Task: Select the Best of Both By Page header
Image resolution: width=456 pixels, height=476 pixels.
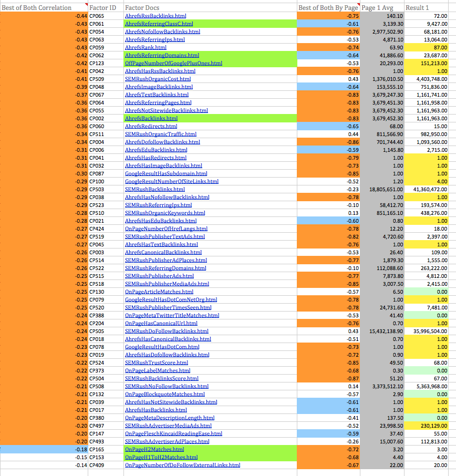Action: click(328, 8)
